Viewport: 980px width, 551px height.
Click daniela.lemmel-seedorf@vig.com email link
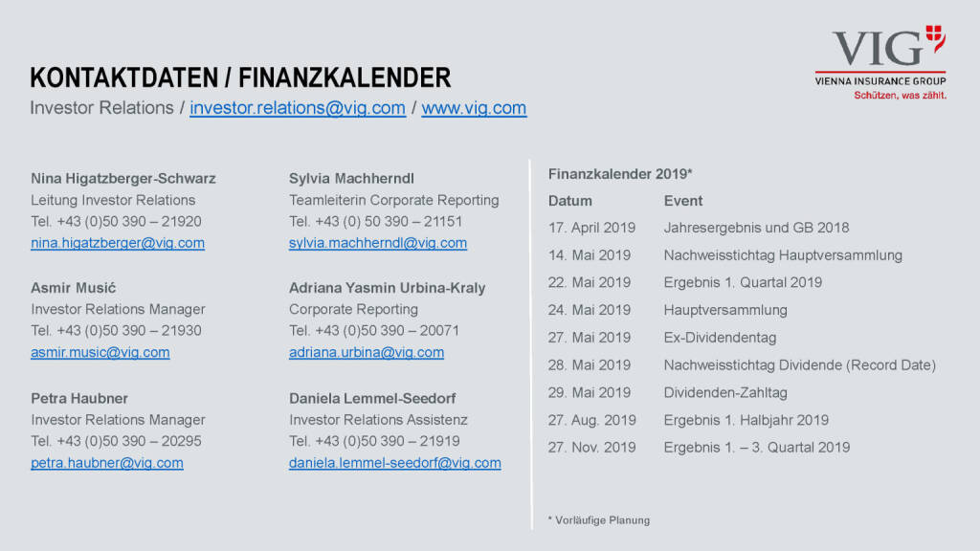(395, 463)
